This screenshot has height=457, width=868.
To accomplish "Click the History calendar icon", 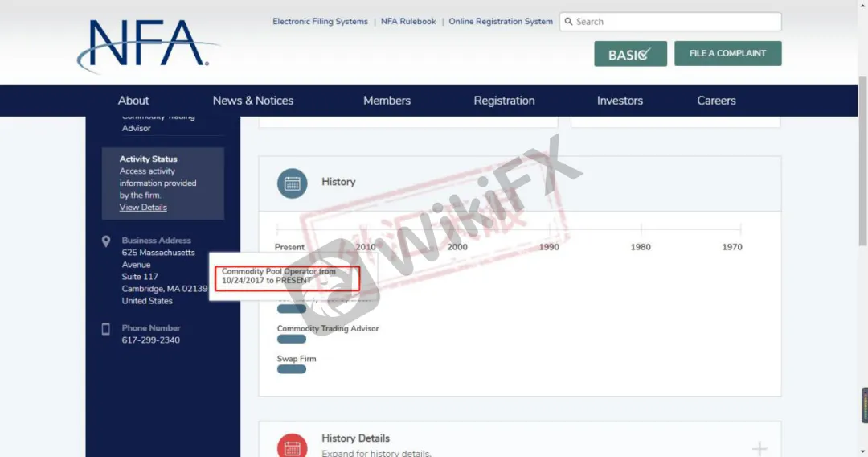I will pos(293,183).
